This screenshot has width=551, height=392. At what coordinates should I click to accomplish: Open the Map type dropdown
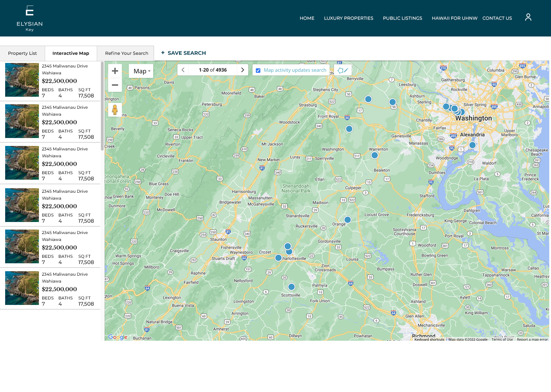click(x=142, y=71)
